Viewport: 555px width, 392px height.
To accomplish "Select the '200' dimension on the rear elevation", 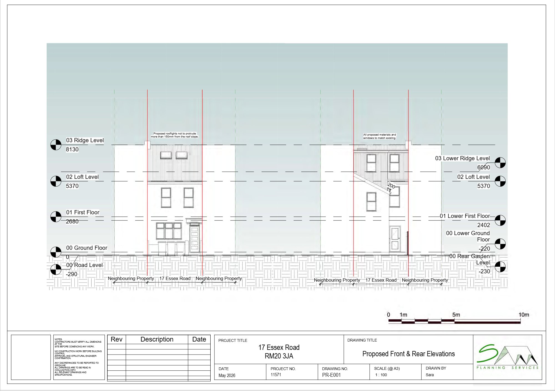I will point(391,185).
